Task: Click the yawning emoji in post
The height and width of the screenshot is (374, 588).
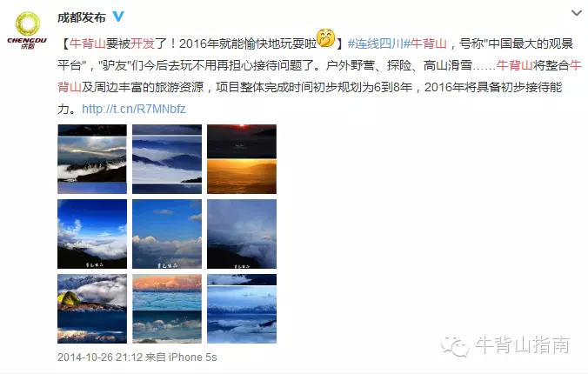Action: point(325,38)
